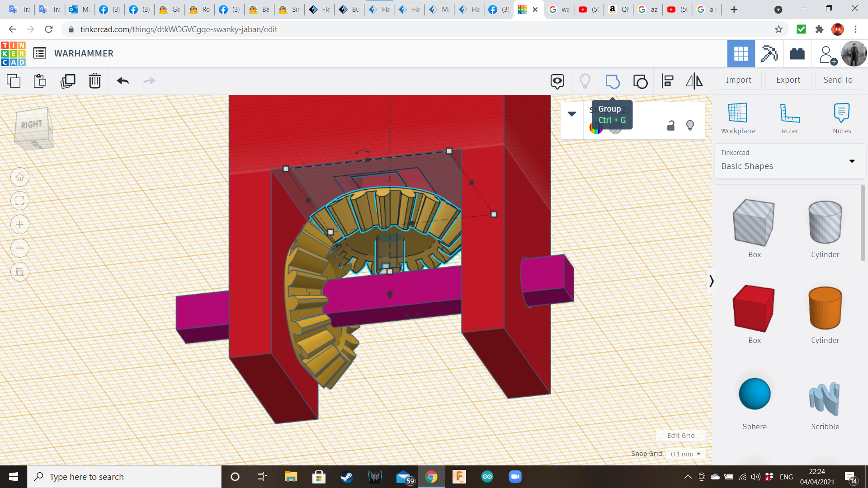Viewport: 868px width, 488px height.
Task: Click the Align tool icon
Action: (667, 81)
